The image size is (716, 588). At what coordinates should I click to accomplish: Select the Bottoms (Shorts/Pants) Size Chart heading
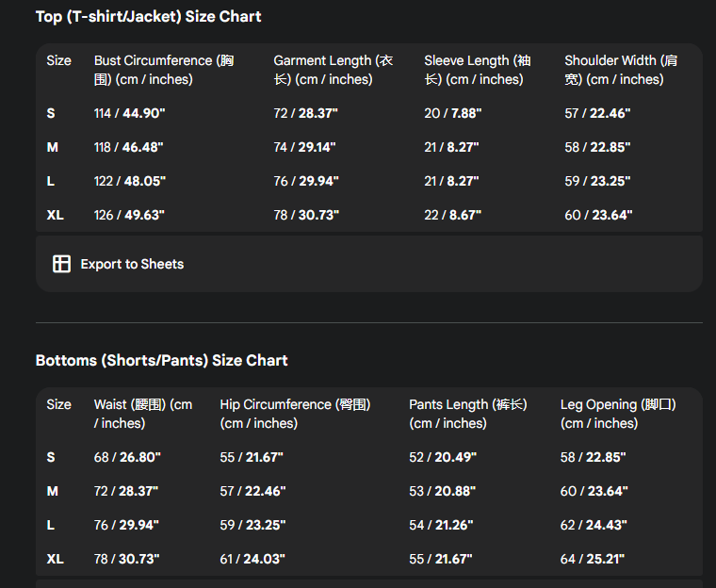[161, 360]
